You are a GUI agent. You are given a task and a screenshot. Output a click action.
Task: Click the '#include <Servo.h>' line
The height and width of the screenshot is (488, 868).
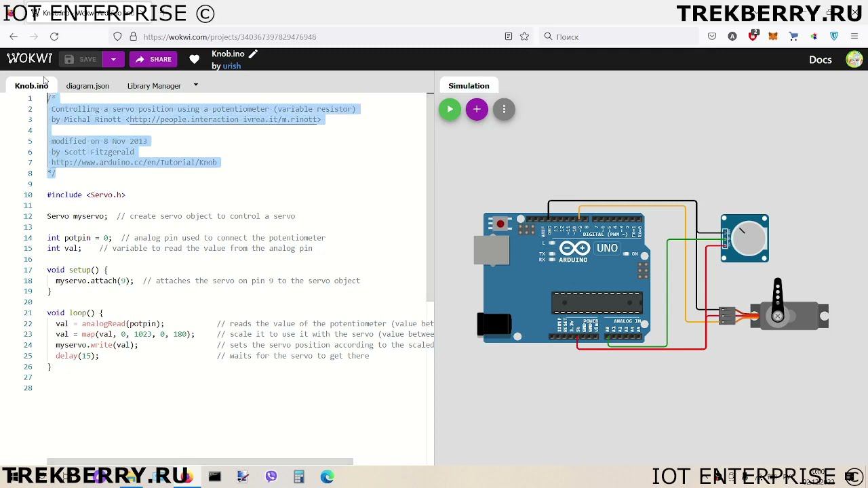[86, 195]
